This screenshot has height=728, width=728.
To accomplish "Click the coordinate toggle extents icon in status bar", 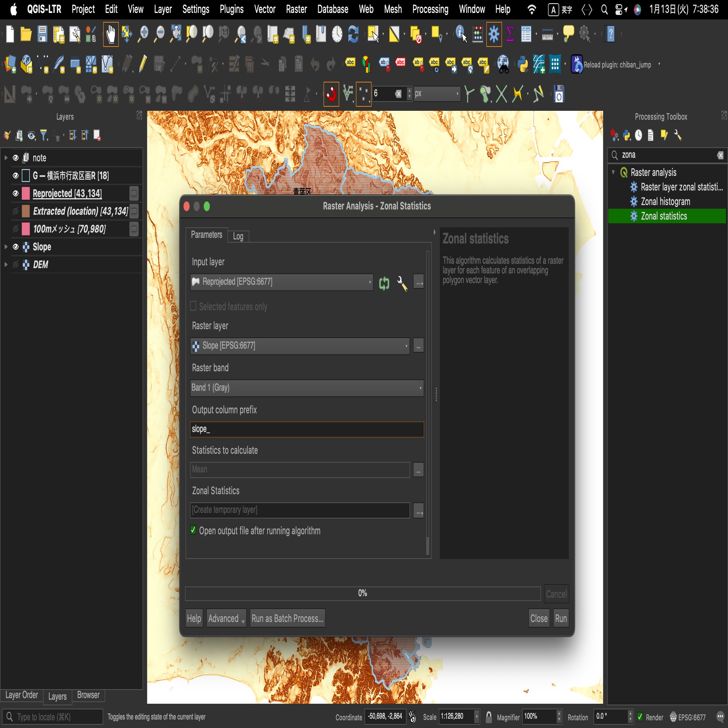I will (x=412, y=717).
